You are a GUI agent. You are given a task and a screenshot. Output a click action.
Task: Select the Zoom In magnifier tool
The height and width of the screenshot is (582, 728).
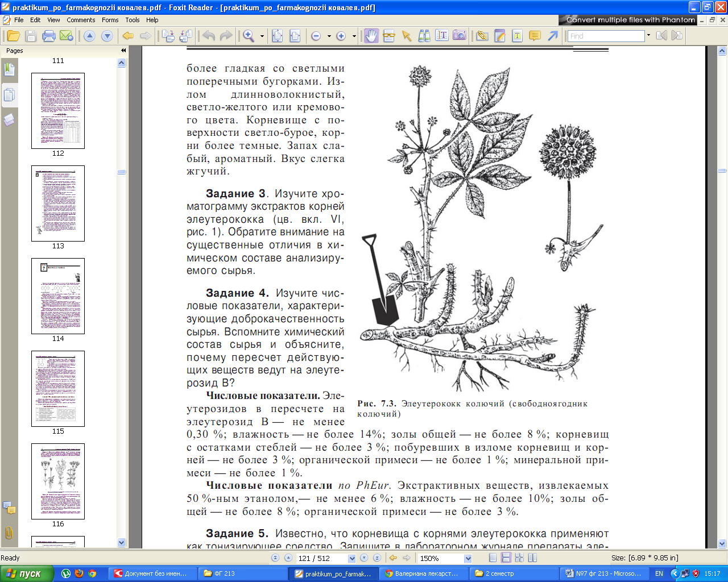[249, 36]
